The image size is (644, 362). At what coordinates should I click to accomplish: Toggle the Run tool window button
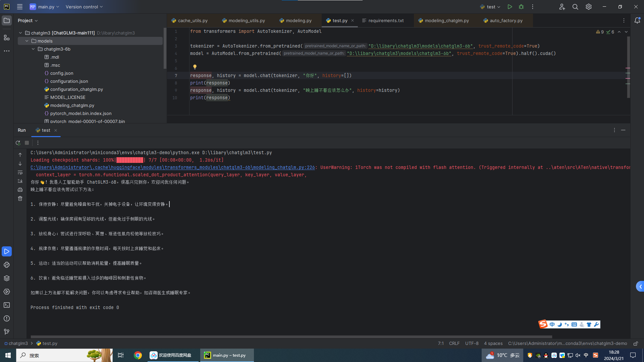[x=7, y=251]
